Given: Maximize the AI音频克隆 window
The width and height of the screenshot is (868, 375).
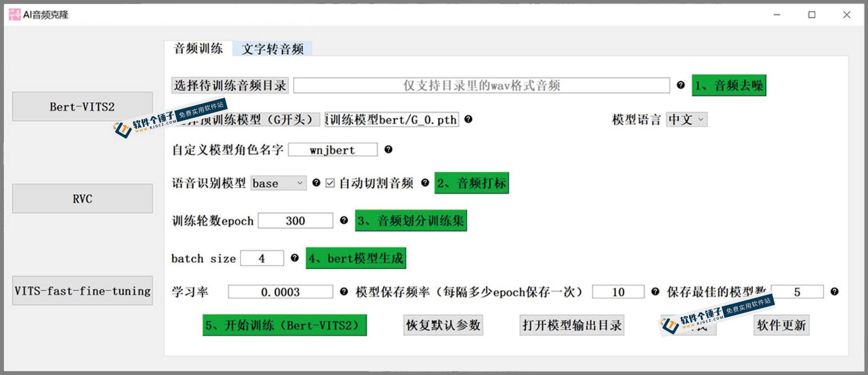Looking at the screenshot, I should point(812,14).
